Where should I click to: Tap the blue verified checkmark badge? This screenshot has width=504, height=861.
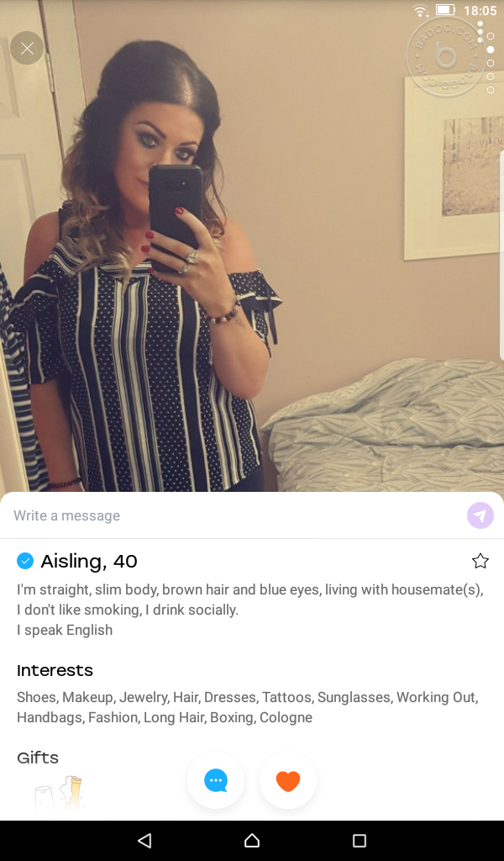[x=25, y=561]
